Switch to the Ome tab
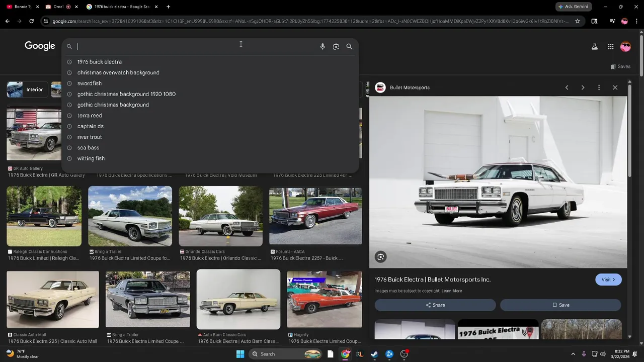644x362 pixels. (x=62, y=7)
